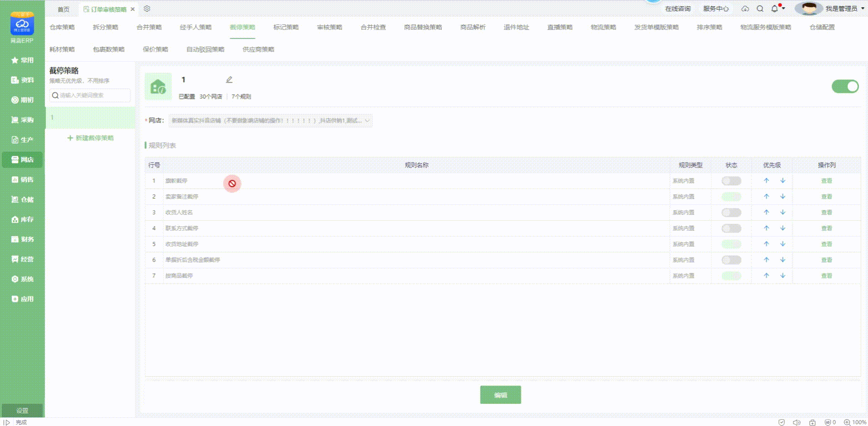Switch to 标记策略 tab
Viewport: 868px width, 426px height.
(x=286, y=27)
